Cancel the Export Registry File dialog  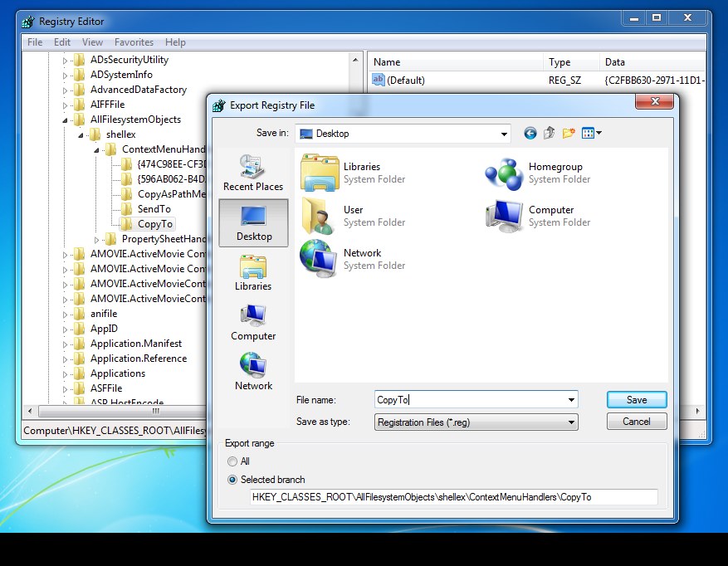(637, 422)
